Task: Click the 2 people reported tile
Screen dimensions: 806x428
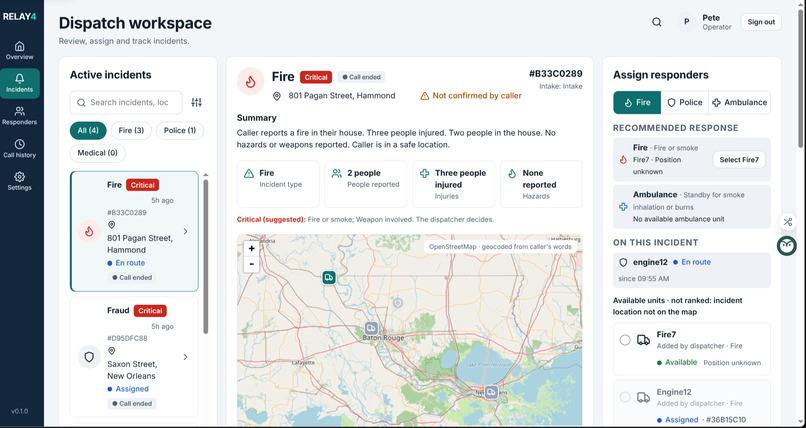Action: point(365,184)
